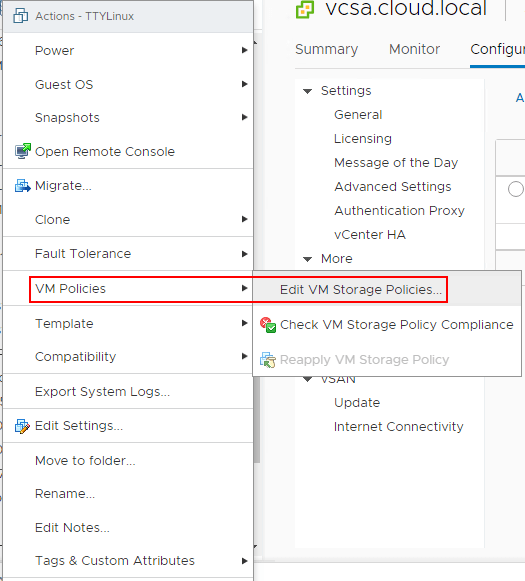Open Authentication Proxy
Image resolution: width=525 pixels, height=581 pixels.
click(399, 211)
